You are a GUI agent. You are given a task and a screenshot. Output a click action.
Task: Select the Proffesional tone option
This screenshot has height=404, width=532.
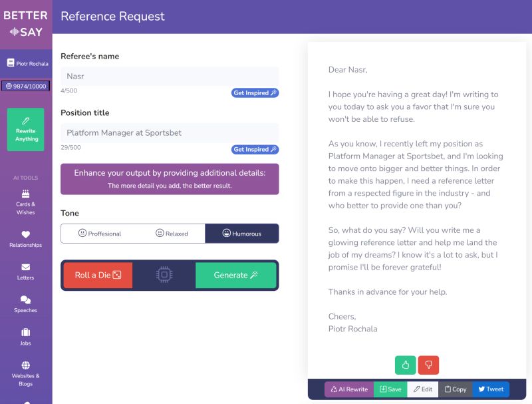(x=100, y=234)
